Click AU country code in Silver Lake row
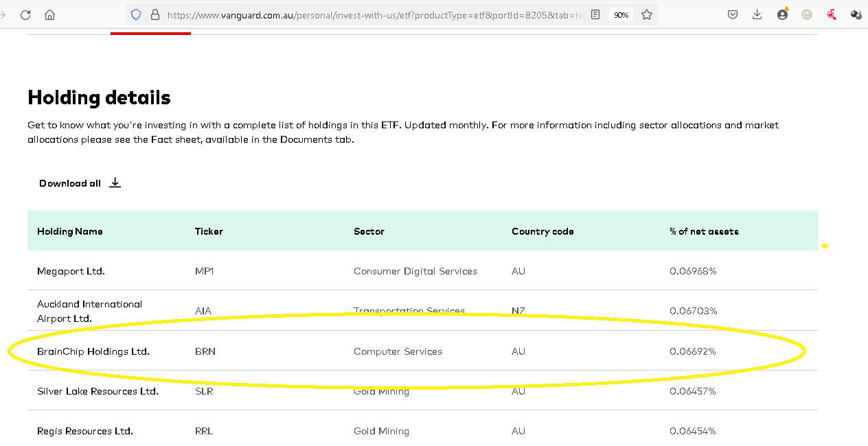The width and height of the screenshot is (868, 446). click(518, 391)
